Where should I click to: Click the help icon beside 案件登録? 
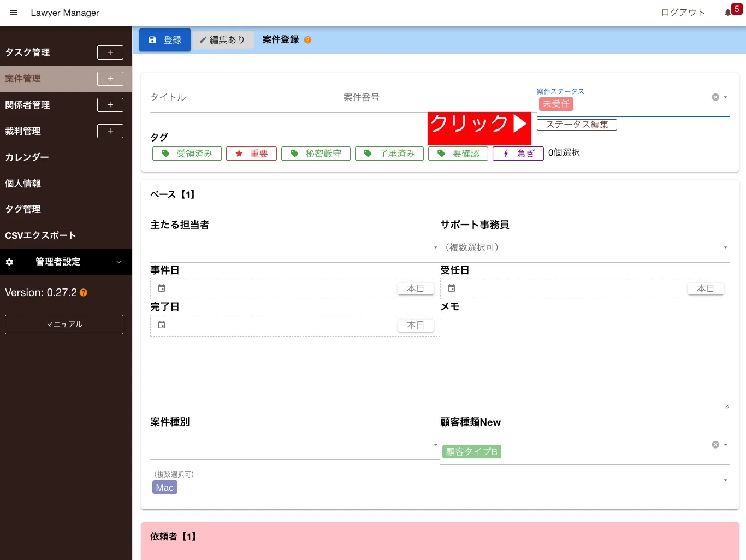308,40
